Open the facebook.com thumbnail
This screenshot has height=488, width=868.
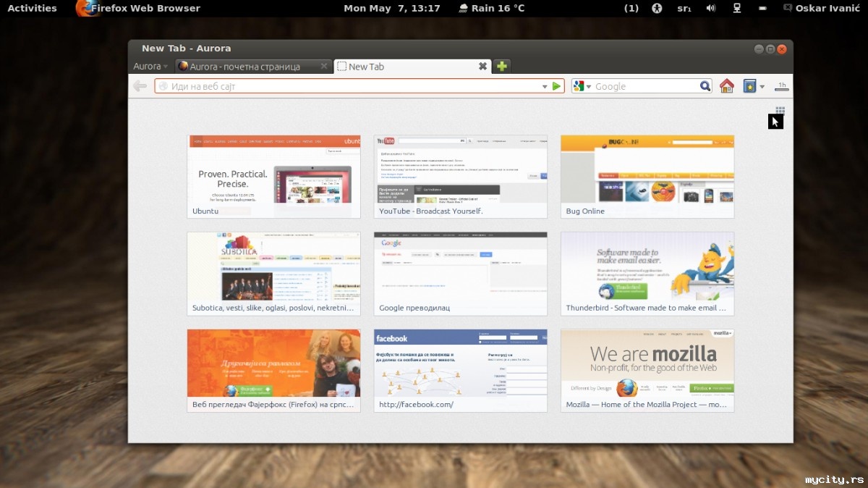[460, 371]
